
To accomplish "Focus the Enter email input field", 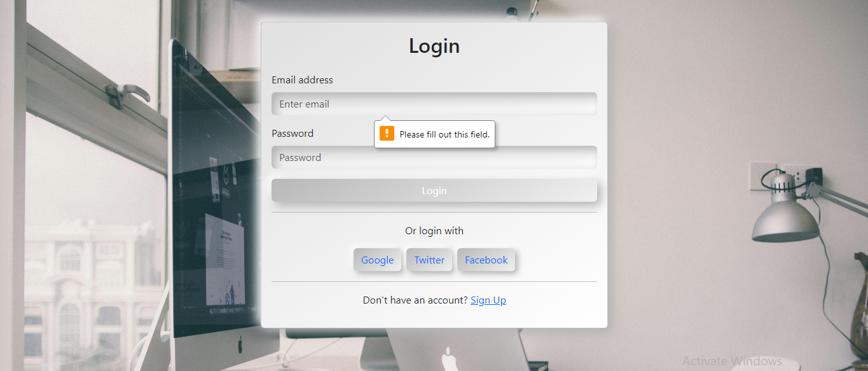I will tap(434, 104).
